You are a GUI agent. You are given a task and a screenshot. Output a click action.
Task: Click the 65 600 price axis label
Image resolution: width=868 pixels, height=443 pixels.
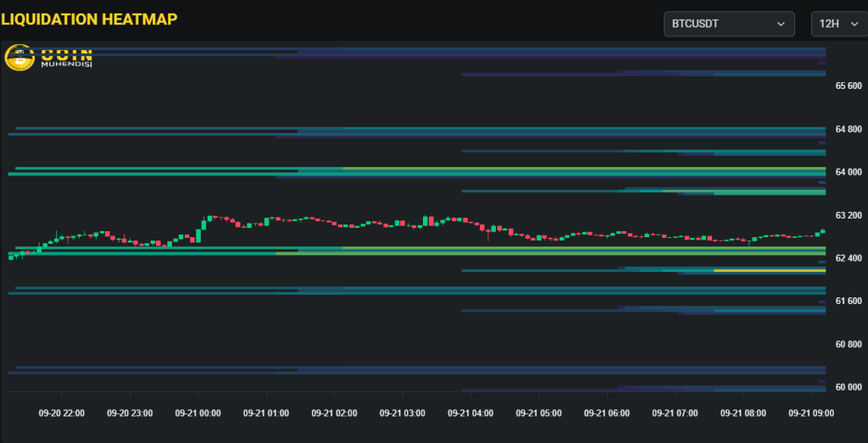click(x=848, y=86)
